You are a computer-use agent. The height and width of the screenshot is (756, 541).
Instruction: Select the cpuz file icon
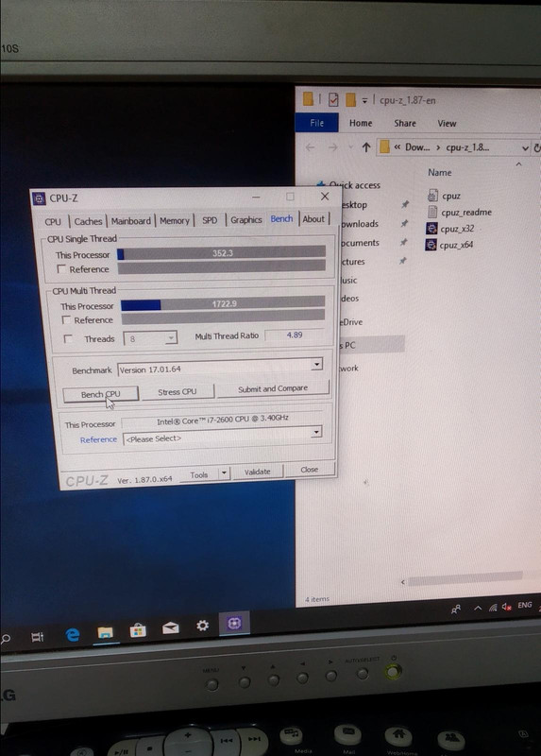pyautogui.click(x=432, y=196)
